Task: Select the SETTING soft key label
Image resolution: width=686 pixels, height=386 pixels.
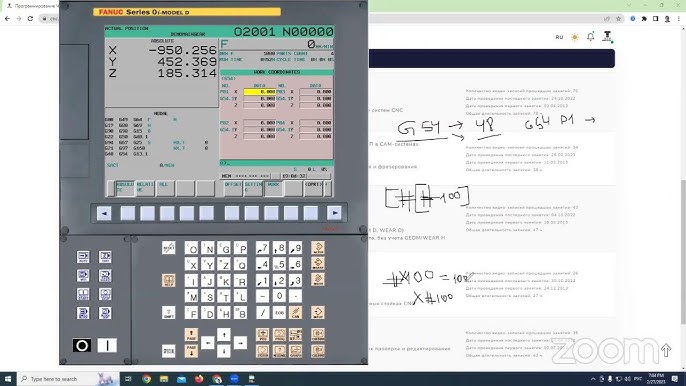Action: point(253,188)
